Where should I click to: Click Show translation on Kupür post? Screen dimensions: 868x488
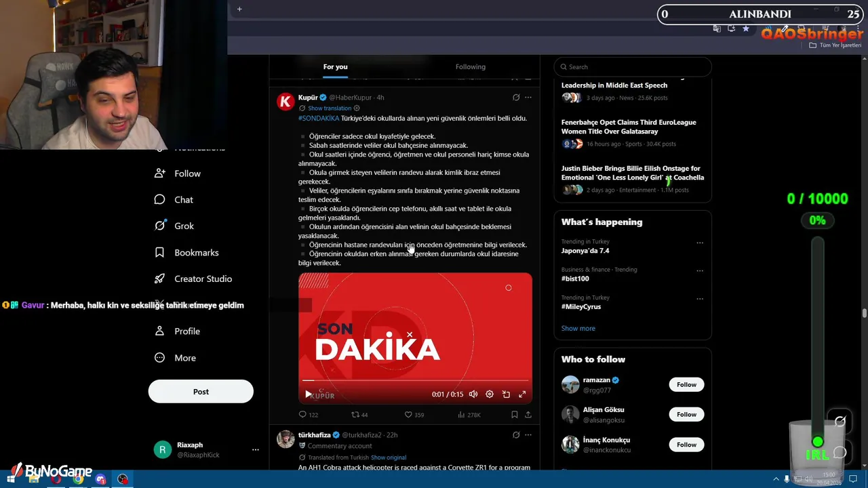click(330, 108)
